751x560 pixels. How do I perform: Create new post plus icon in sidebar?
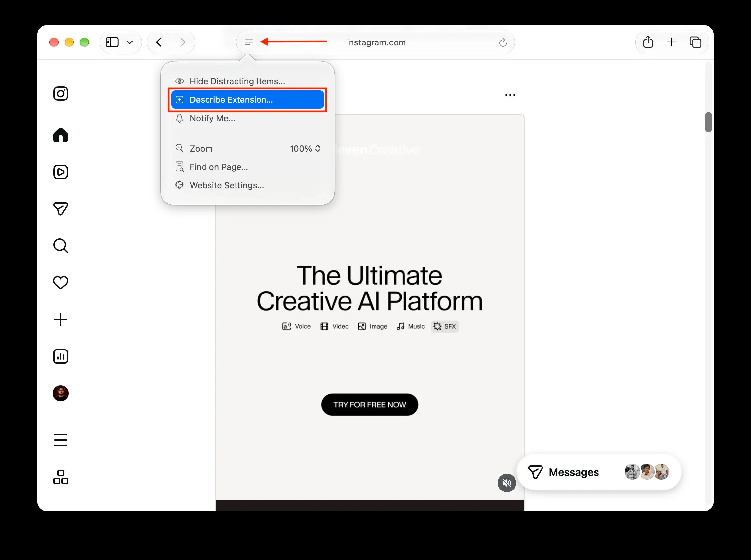click(x=61, y=319)
